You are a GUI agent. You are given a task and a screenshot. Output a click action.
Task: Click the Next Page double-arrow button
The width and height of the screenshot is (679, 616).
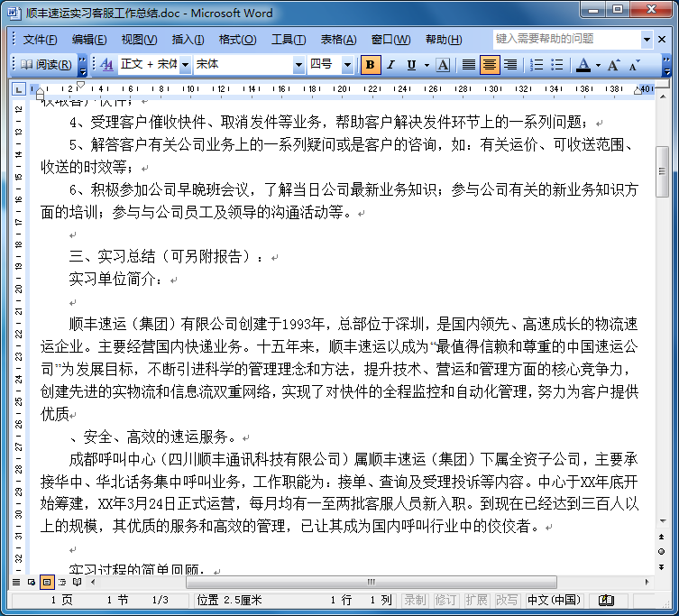pos(661,566)
